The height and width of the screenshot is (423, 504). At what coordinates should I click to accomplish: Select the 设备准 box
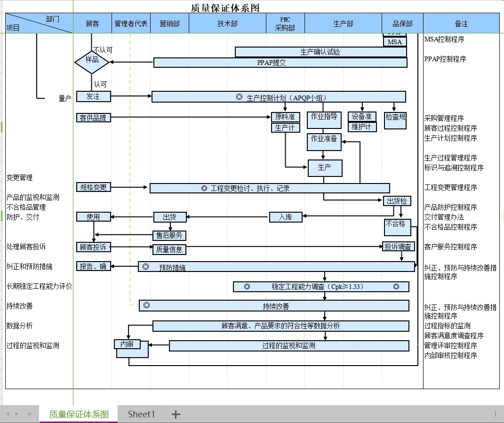click(x=362, y=117)
